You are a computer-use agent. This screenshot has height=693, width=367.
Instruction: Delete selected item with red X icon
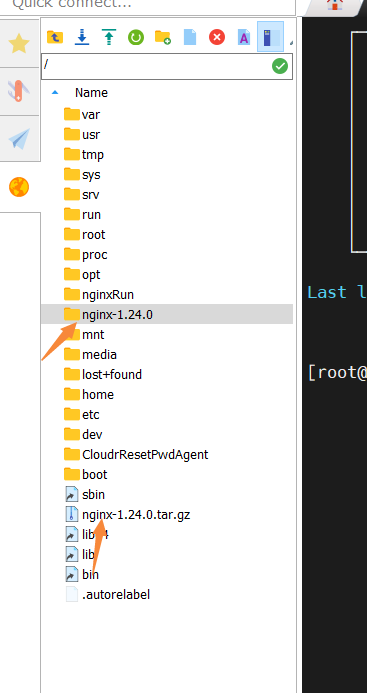[x=217, y=37]
